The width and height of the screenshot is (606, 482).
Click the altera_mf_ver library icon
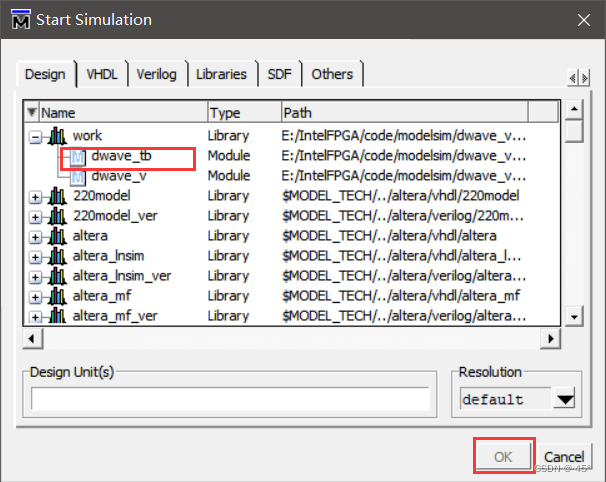click(x=57, y=316)
